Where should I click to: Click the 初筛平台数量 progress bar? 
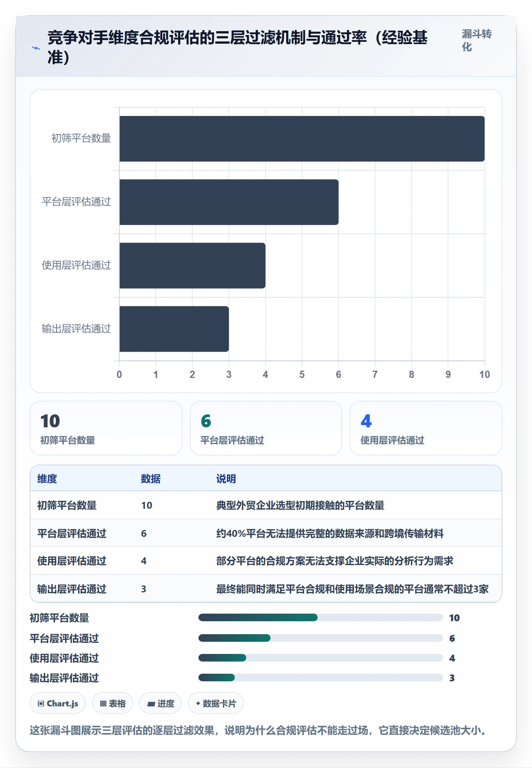(x=320, y=617)
